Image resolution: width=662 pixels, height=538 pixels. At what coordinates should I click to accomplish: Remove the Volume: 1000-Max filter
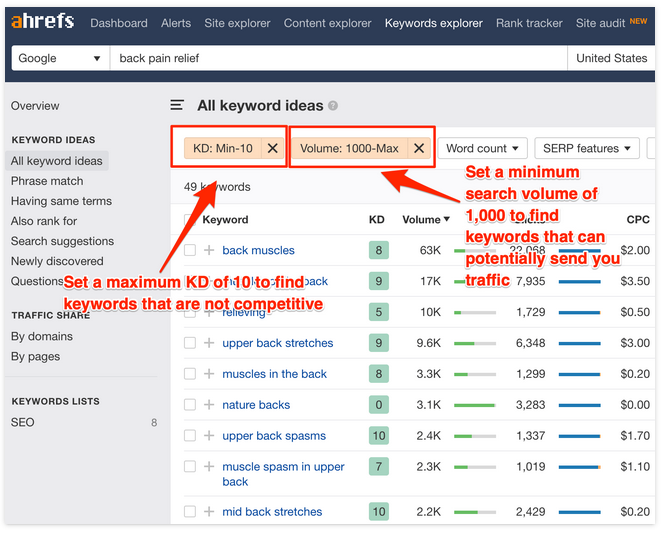(419, 148)
